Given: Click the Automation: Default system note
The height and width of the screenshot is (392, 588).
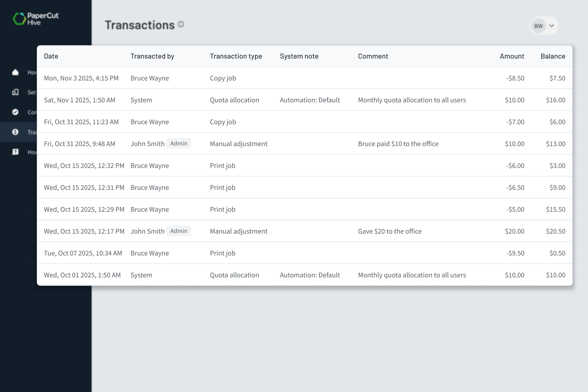Looking at the screenshot, I should (x=310, y=100).
